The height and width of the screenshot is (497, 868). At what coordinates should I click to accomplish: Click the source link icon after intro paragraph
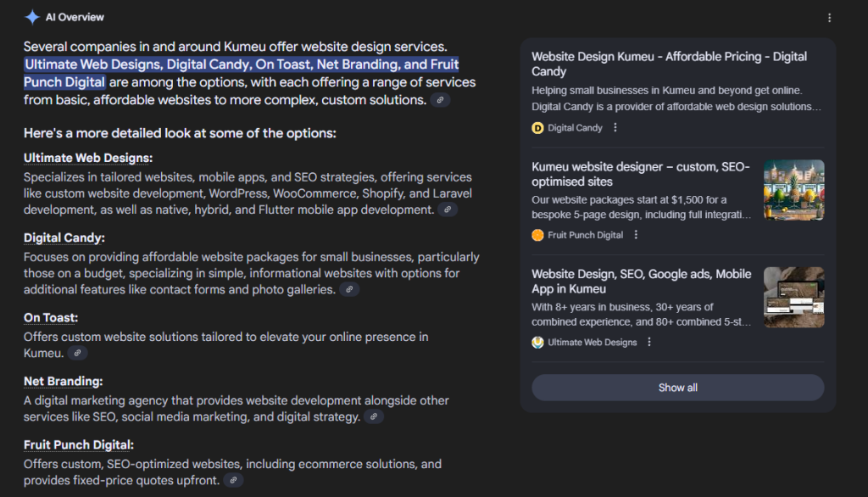pyautogui.click(x=440, y=100)
